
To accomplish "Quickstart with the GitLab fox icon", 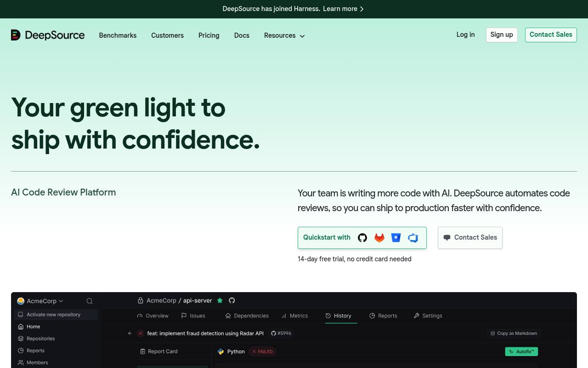I will (379, 238).
